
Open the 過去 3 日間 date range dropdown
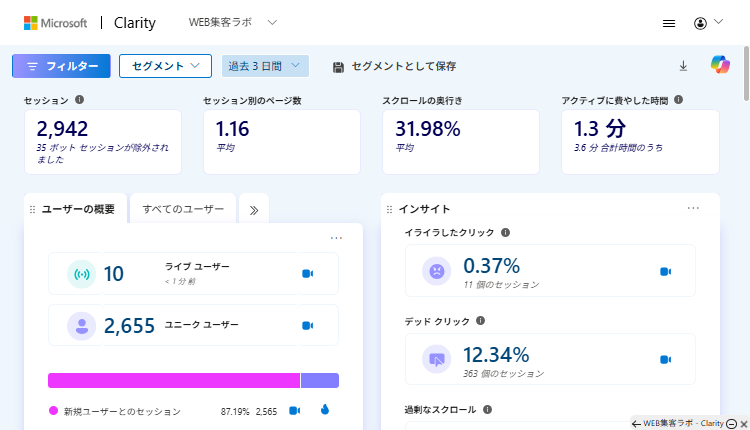[x=265, y=66]
